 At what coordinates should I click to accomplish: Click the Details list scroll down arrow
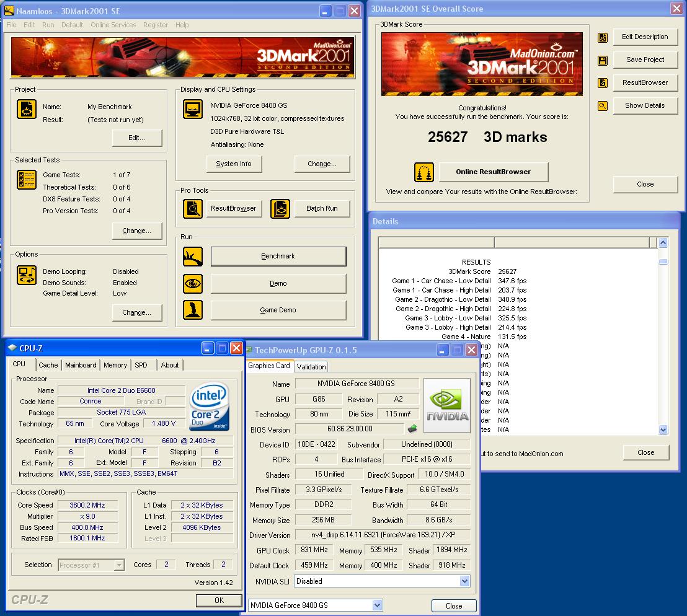click(x=663, y=430)
